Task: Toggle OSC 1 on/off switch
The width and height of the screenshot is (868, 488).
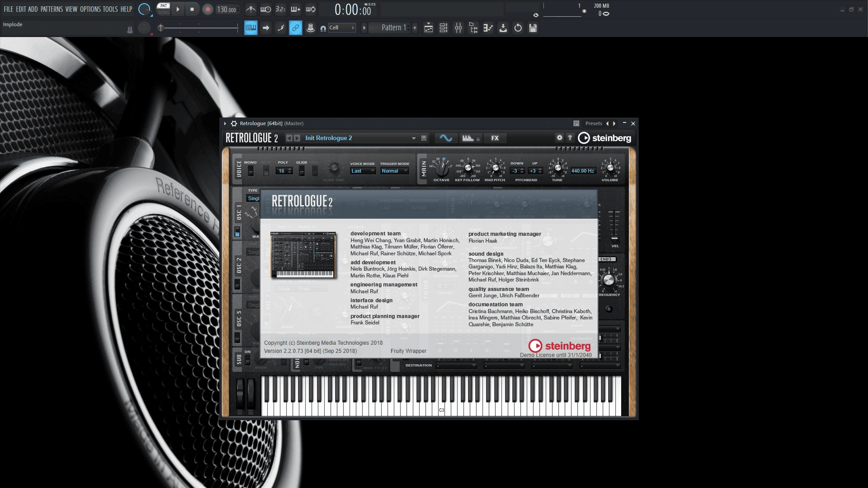Action: (237, 232)
